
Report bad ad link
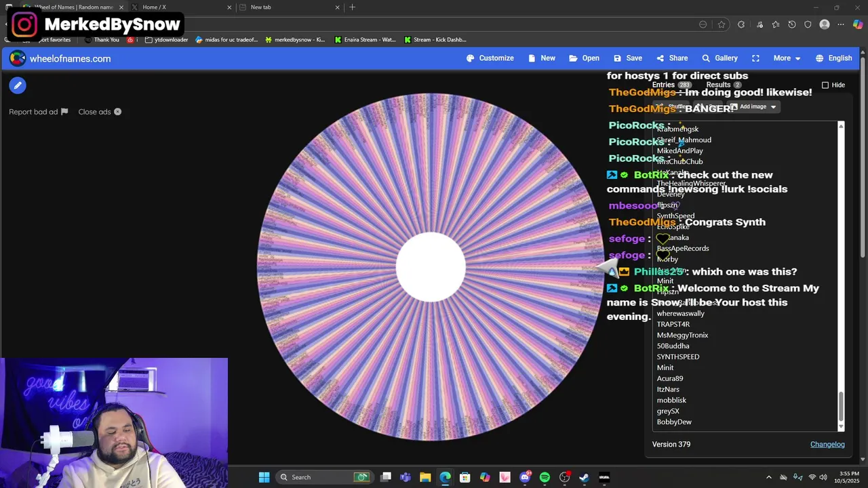click(x=39, y=112)
